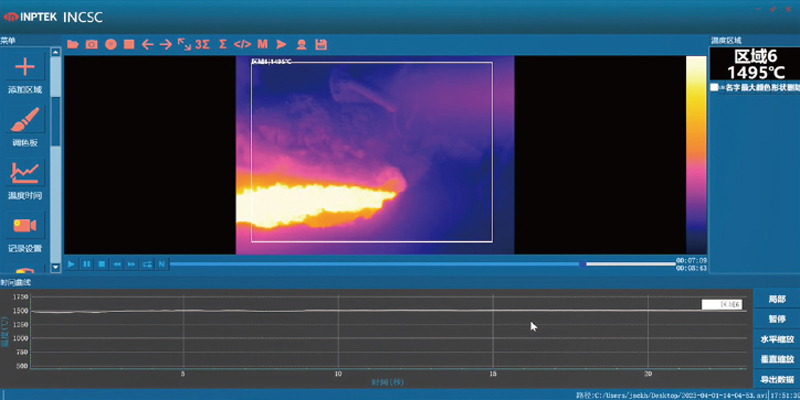Click the floppy disk save icon
The height and width of the screenshot is (400, 800).
pos(320,44)
